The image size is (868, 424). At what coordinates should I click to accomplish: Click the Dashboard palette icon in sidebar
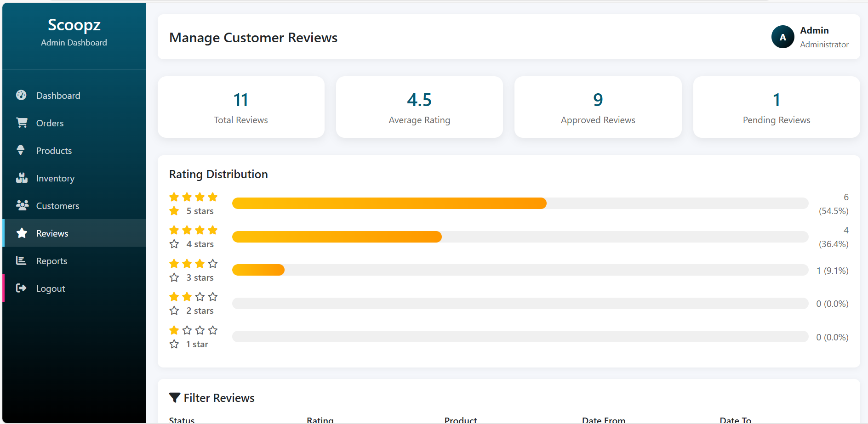tap(21, 95)
